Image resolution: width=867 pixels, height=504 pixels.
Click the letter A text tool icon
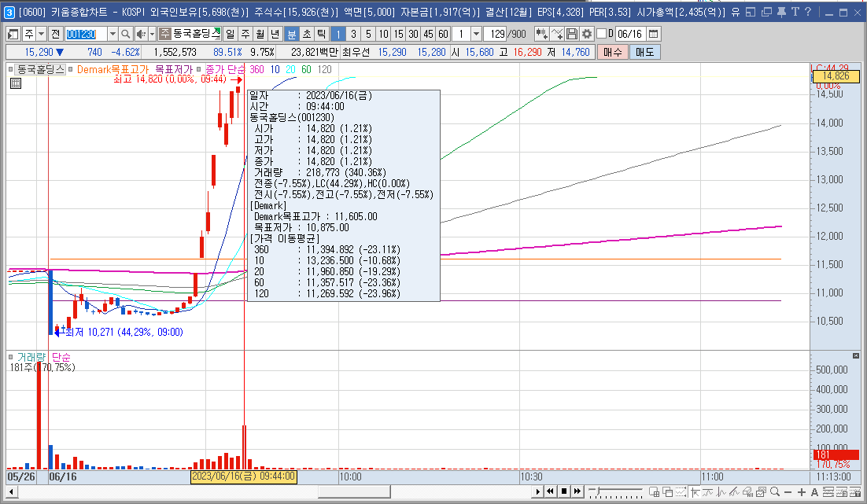[814, 492]
